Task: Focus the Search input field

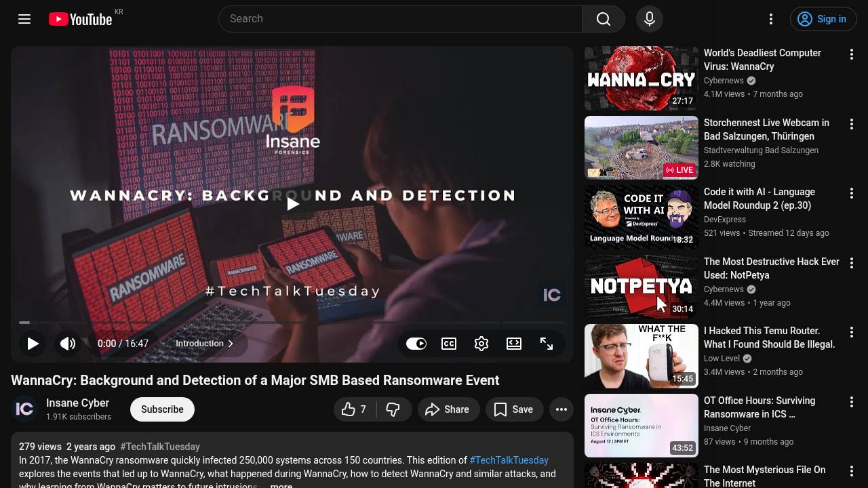Action: coord(400,19)
